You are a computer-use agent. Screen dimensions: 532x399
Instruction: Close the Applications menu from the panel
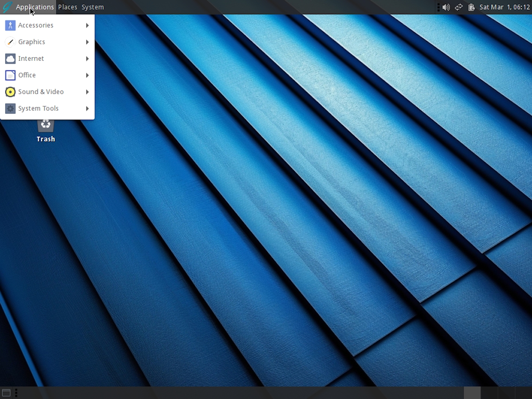35,7
